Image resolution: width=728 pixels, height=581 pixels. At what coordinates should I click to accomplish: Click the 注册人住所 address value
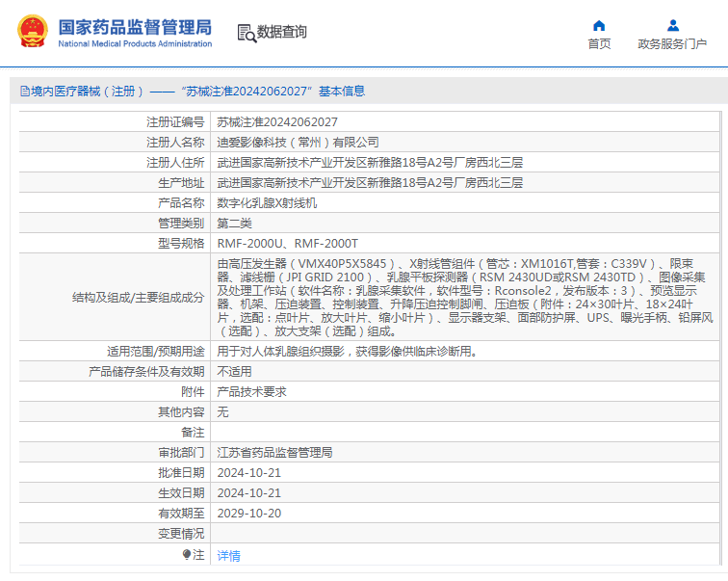point(370,163)
